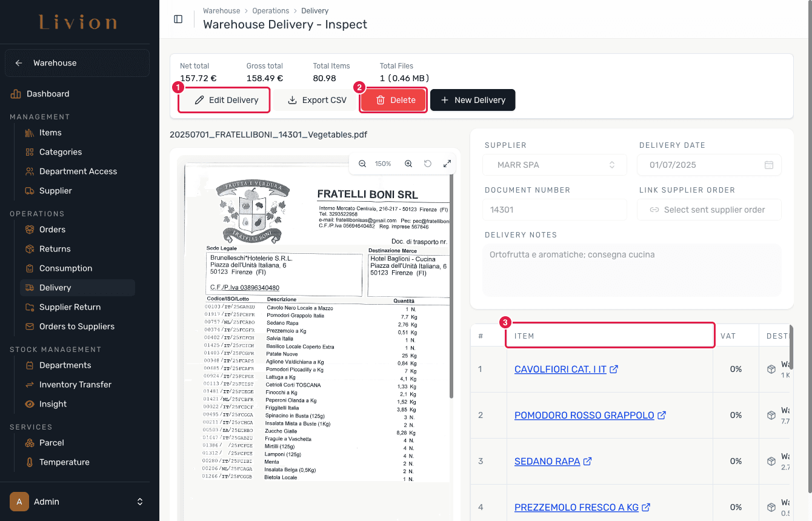
Task: Open external link icon for CAVOLFIORI CAT. I IT
Action: [614, 369]
